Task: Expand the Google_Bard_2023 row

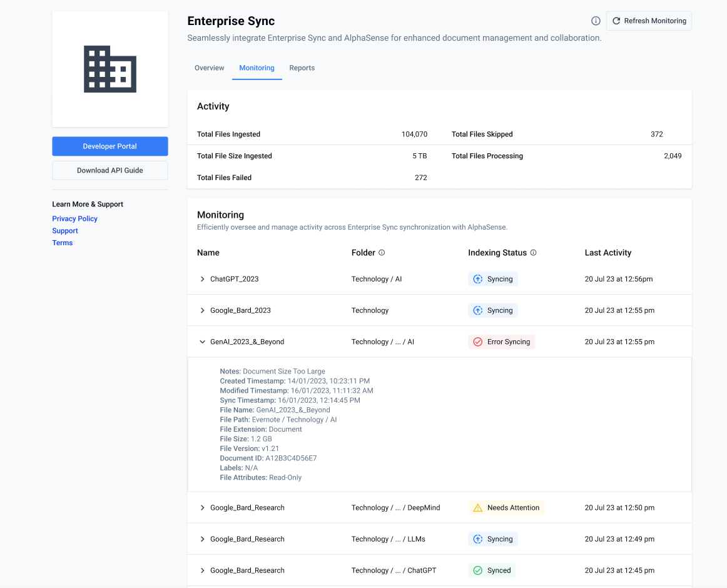Action: click(x=202, y=310)
